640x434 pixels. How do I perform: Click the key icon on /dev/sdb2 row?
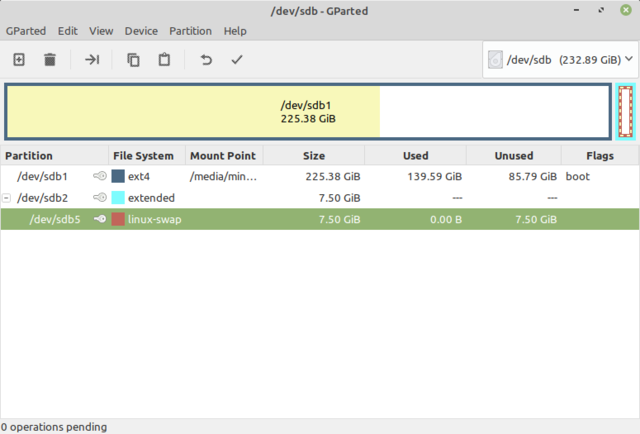[x=100, y=198]
